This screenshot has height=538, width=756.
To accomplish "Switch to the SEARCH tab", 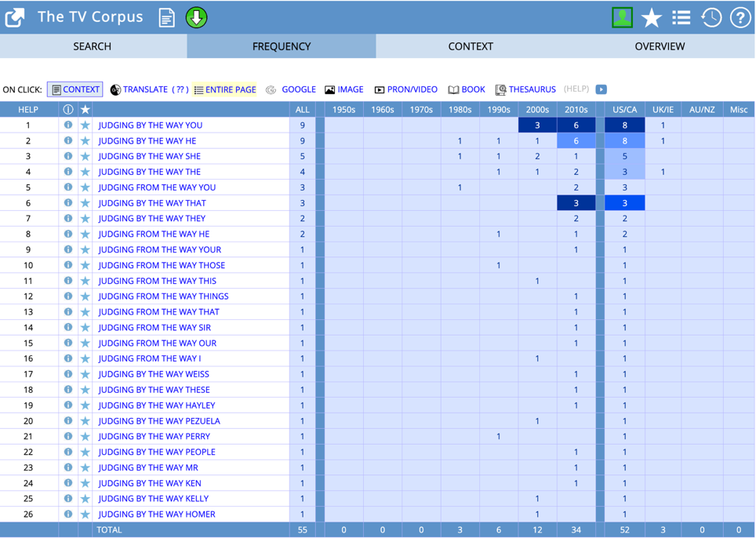I will 92,46.
